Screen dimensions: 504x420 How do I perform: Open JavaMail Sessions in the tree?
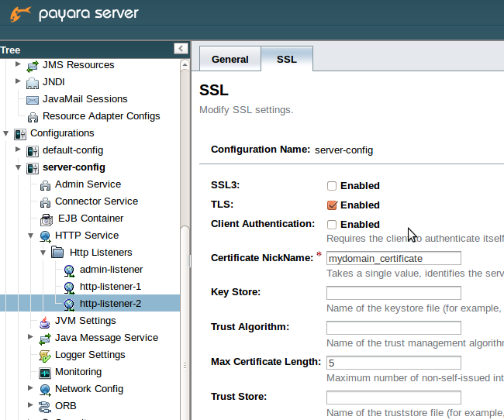(x=85, y=99)
